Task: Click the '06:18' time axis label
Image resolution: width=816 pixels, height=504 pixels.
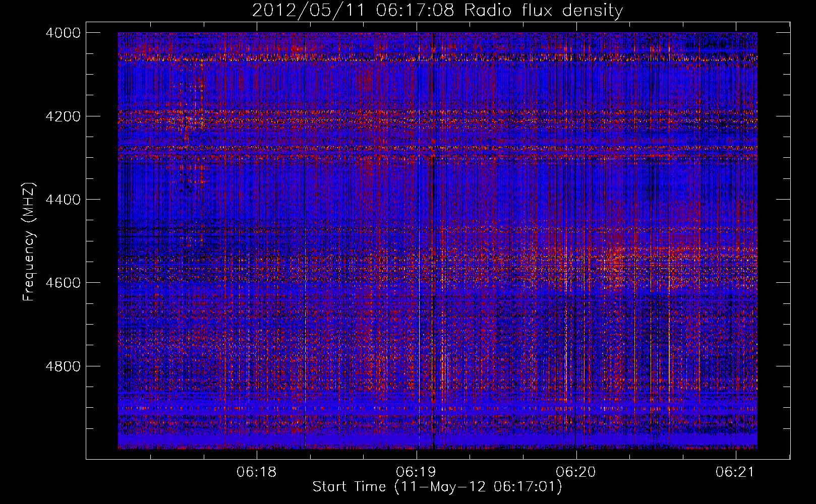Action: click(257, 472)
